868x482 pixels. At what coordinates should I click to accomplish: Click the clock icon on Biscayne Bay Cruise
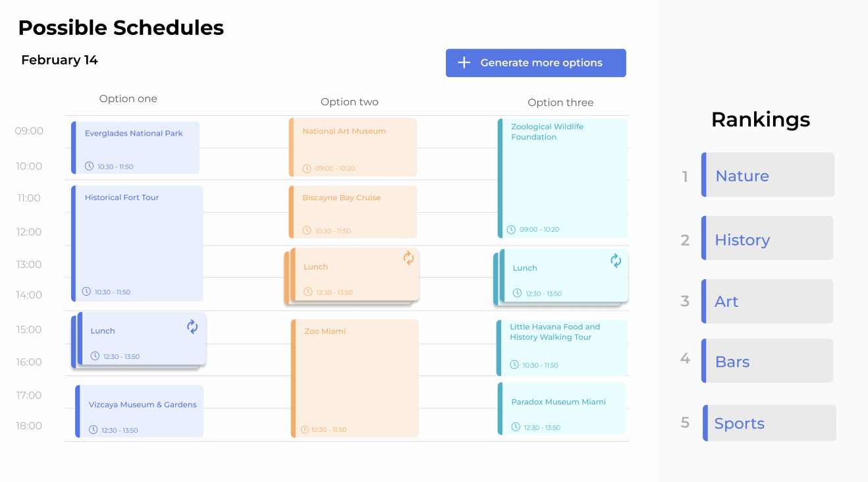[307, 230]
